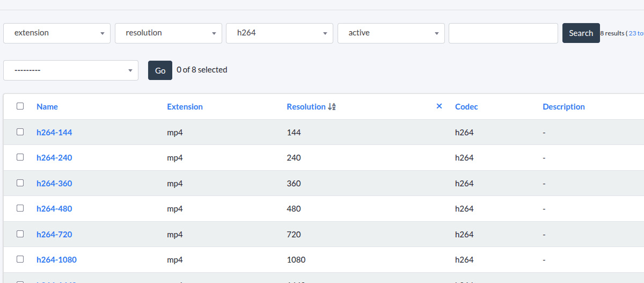Image resolution: width=644 pixels, height=283 pixels.
Task: Sort by the Codec column header
Action: [x=466, y=107]
